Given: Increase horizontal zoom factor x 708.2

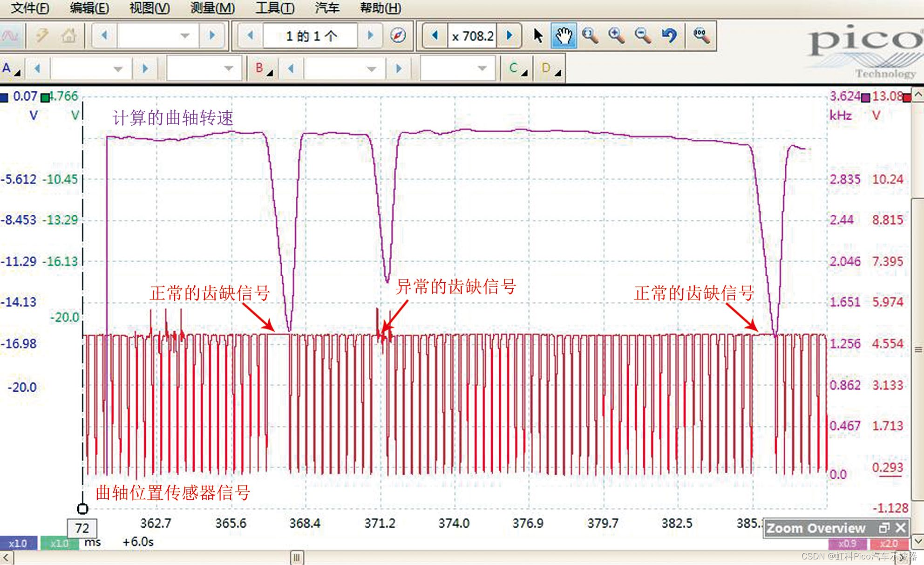Looking at the screenshot, I should click(x=509, y=35).
